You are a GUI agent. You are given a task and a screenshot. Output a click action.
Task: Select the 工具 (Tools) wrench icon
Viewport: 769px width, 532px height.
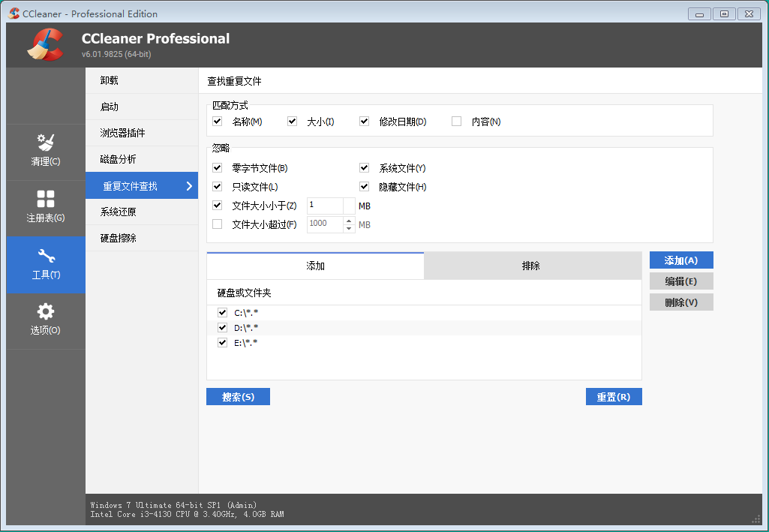pos(46,256)
